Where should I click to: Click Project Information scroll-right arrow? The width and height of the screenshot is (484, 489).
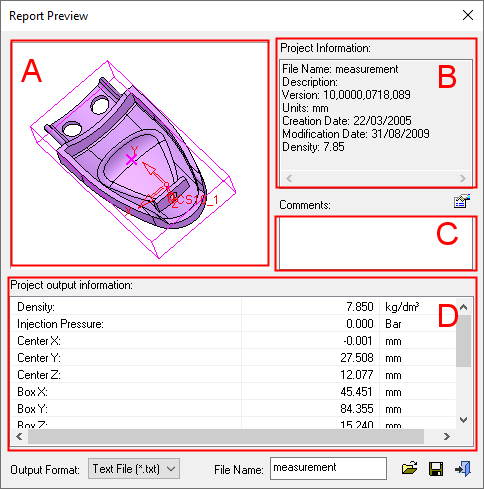click(x=463, y=178)
